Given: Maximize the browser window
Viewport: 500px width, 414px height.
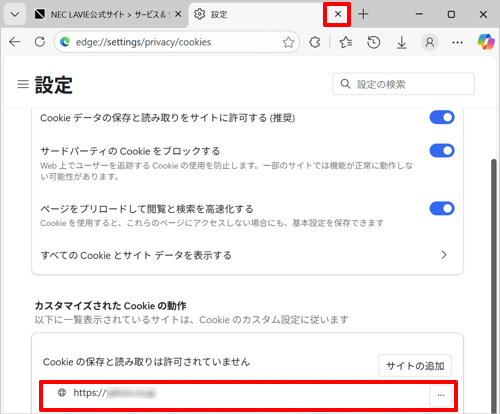Looking at the screenshot, I should [x=451, y=14].
